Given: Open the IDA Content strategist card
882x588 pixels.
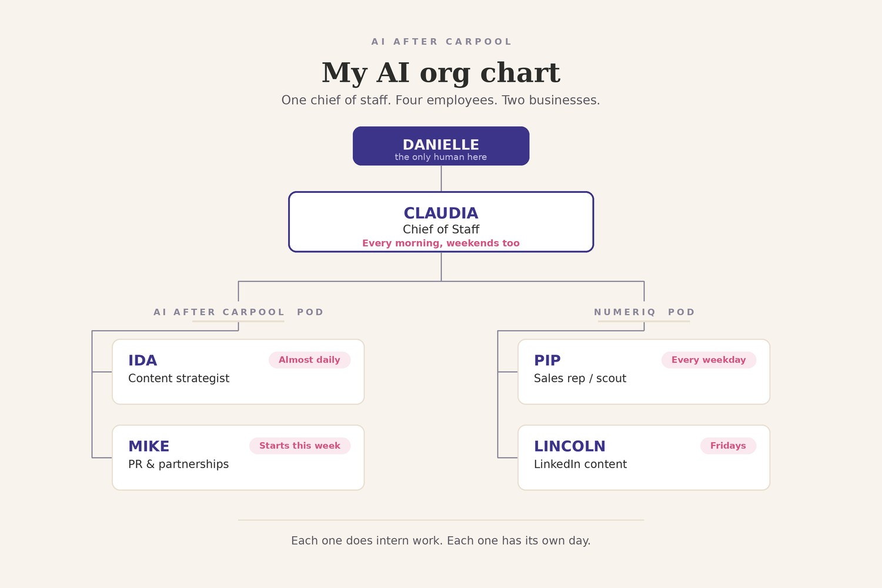Looking at the screenshot, I should [x=238, y=372].
